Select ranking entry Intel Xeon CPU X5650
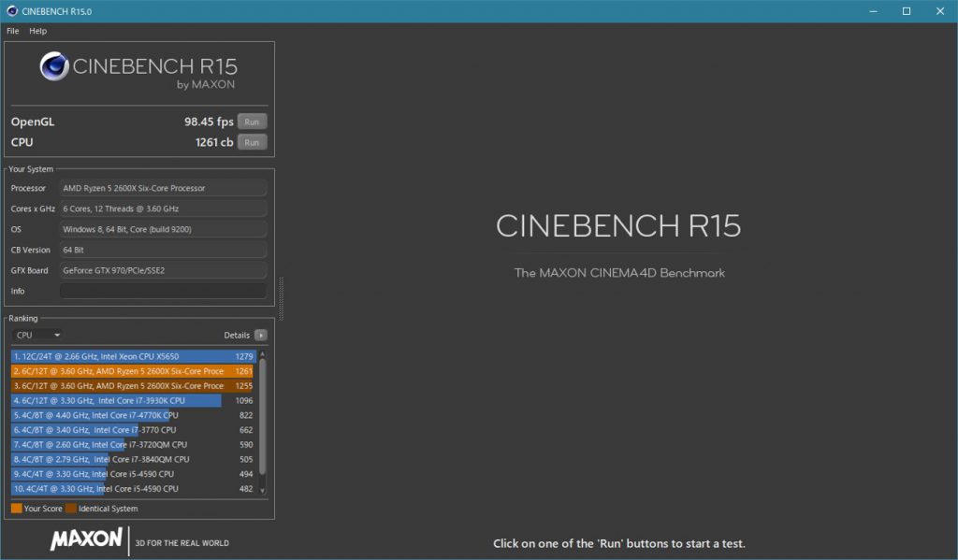This screenshot has height=560, width=958. tap(133, 356)
